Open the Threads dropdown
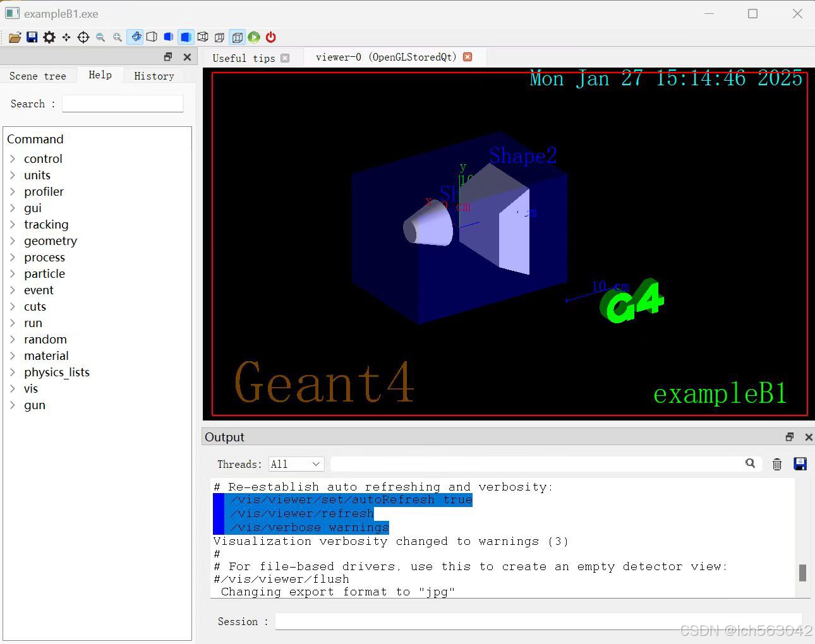 click(x=296, y=464)
